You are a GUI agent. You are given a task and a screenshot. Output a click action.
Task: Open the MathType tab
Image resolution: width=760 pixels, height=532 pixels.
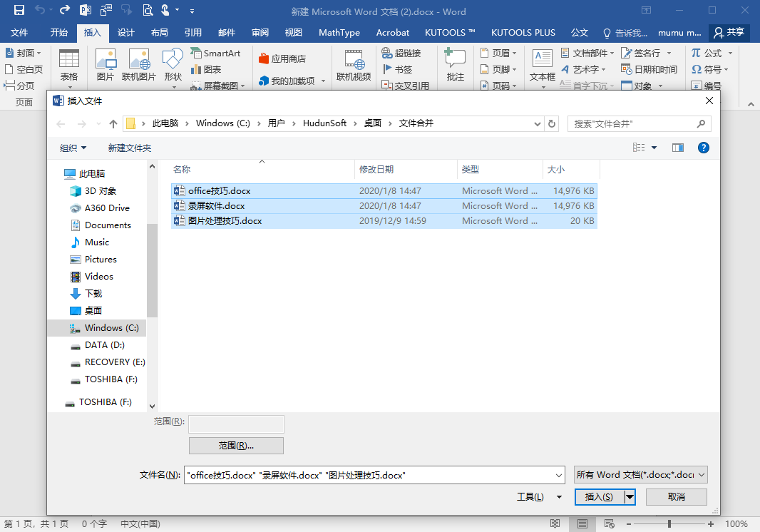[x=339, y=33]
